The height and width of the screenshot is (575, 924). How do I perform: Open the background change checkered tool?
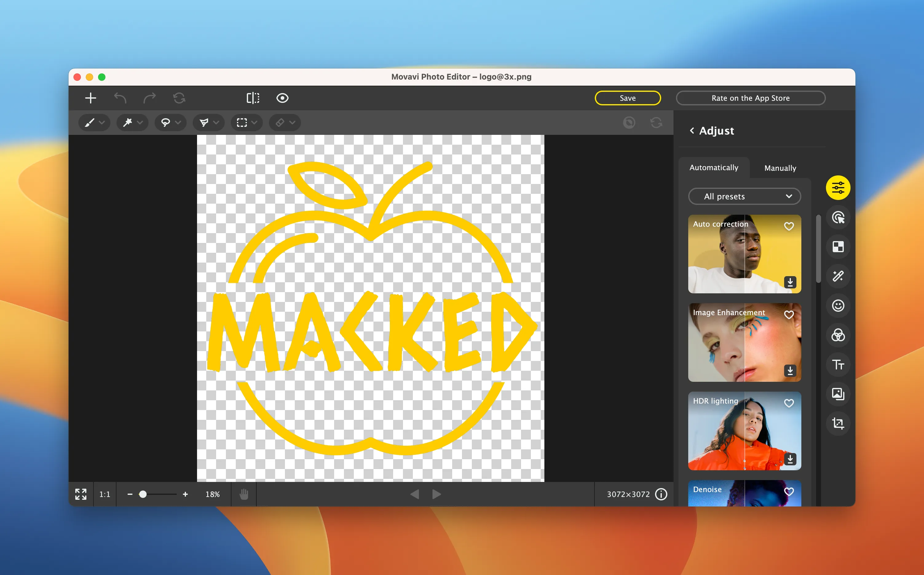click(838, 247)
